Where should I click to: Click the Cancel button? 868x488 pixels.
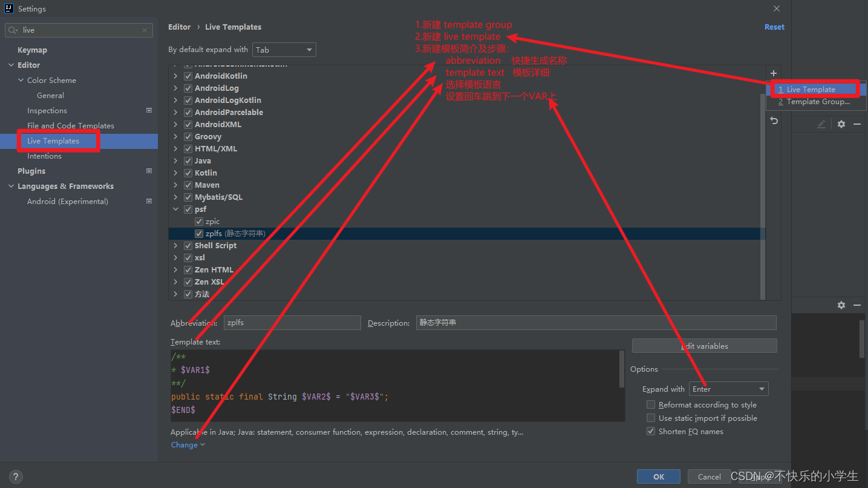pyautogui.click(x=710, y=476)
